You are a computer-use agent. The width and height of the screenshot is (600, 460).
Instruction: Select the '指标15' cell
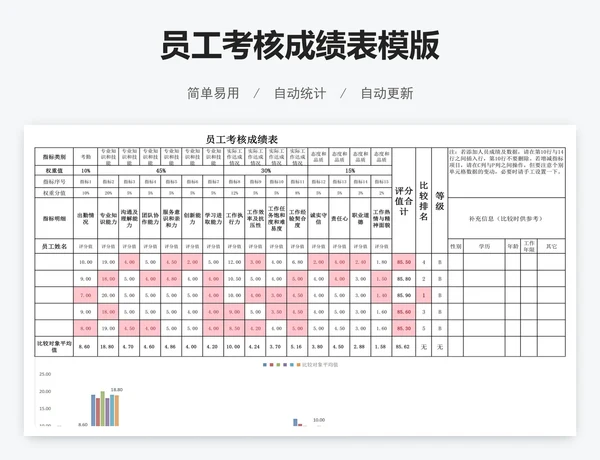coord(381,182)
